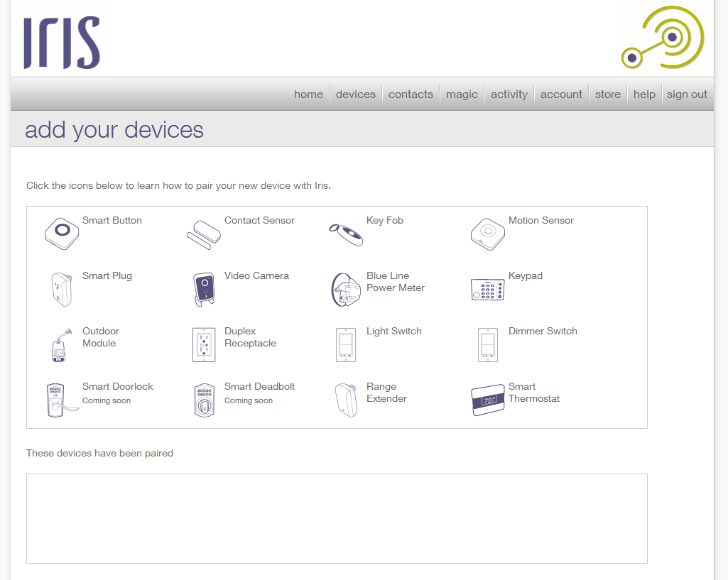The width and height of the screenshot is (728, 580).
Task: Select the Keypad device icon
Action: coord(487,289)
